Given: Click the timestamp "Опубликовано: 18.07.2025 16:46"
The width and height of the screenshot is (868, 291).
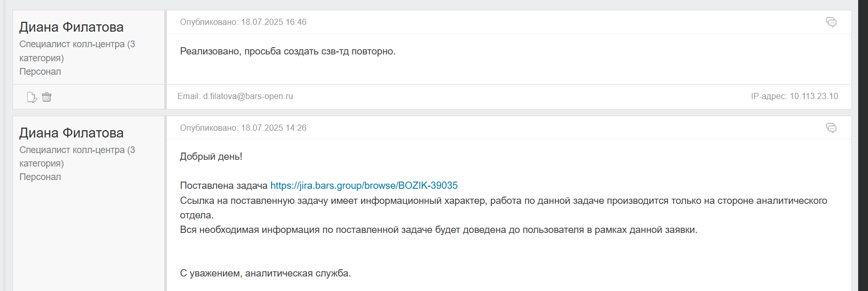Looking at the screenshot, I should (243, 22).
